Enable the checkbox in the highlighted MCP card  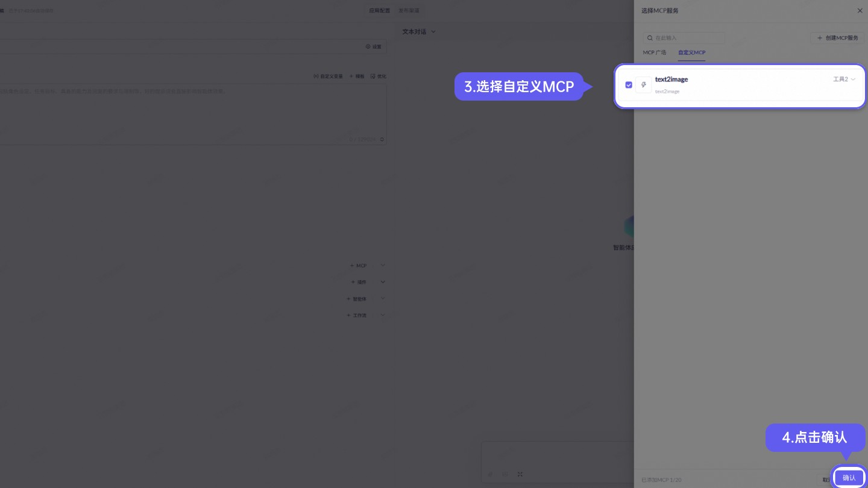point(629,85)
